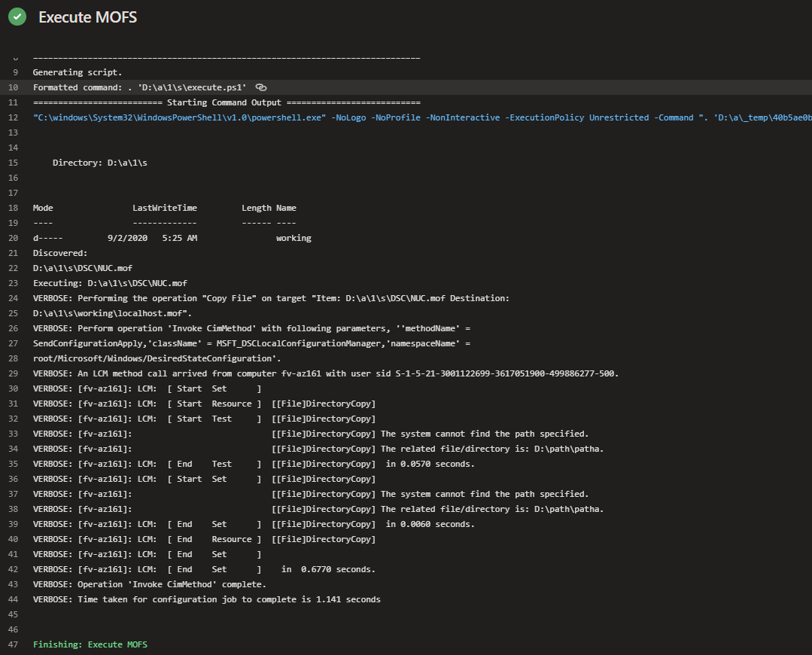
Task: Select line number 34 in the gutter
Action: 14,449
